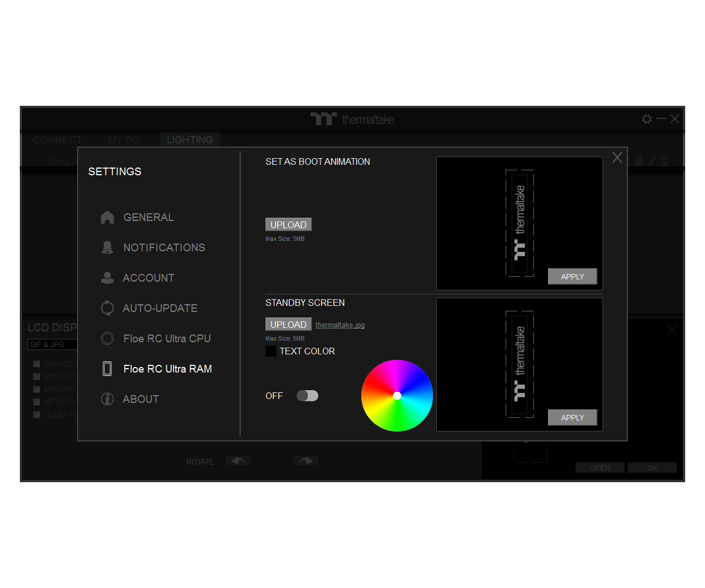Click the rotate left arrow button
The width and height of the screenshot is (705, 588).
click(238, 461)
